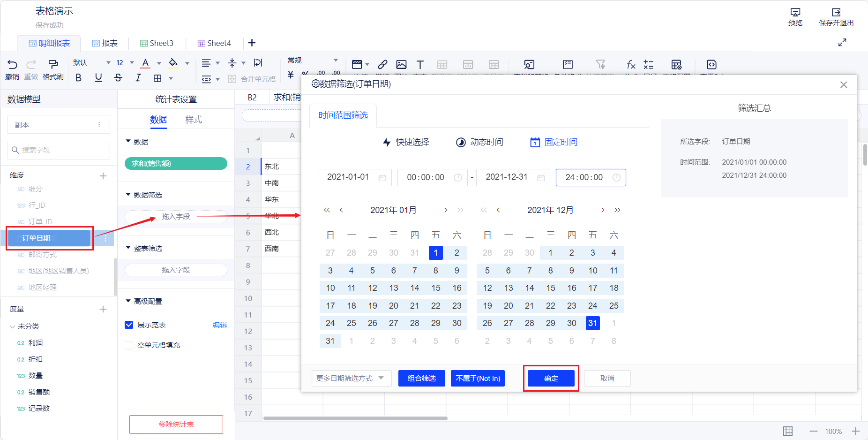Click the preview (预览) icon
The image size is (868, 440).
(x=795, y=13)
